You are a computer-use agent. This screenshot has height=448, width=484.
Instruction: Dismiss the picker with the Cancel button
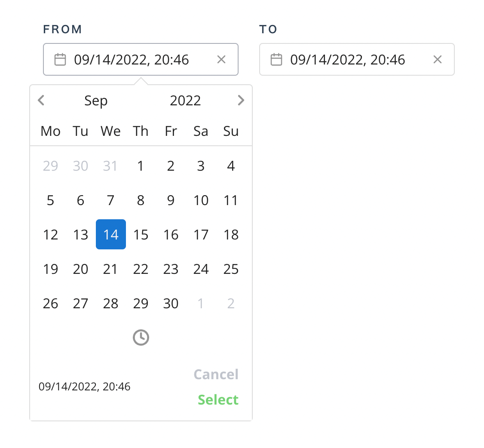coord(216,374)
